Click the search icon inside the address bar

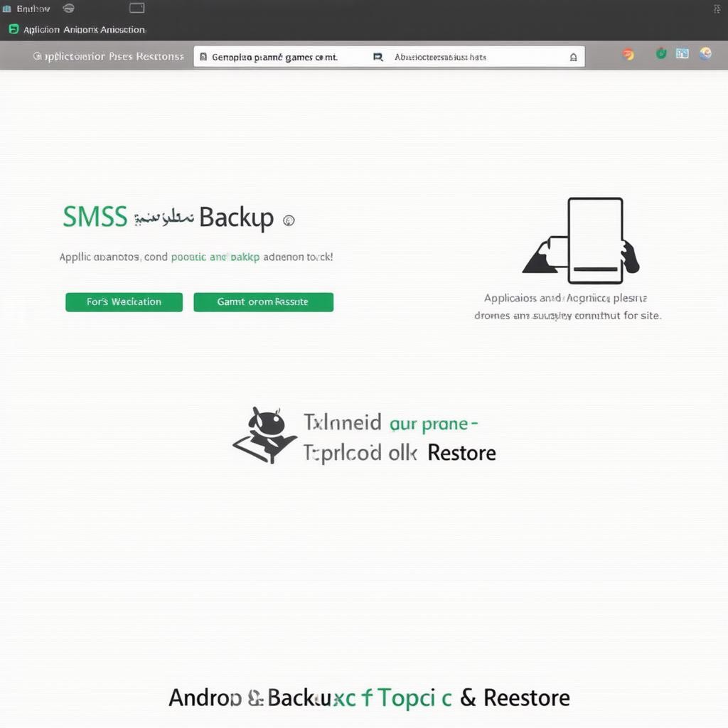378,57
